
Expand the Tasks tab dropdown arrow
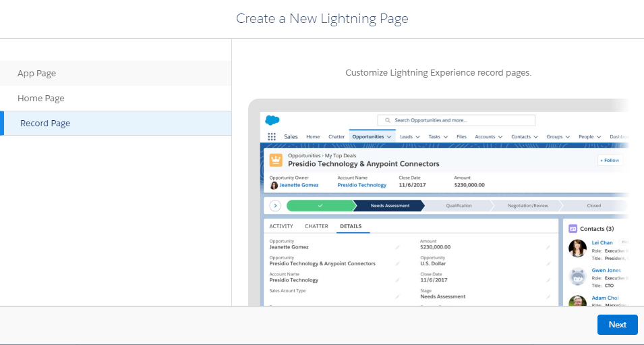[446, 137]
